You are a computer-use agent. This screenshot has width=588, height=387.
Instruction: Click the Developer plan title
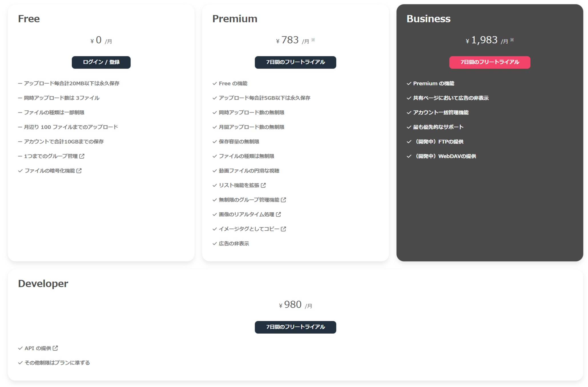tap(43, 284)
